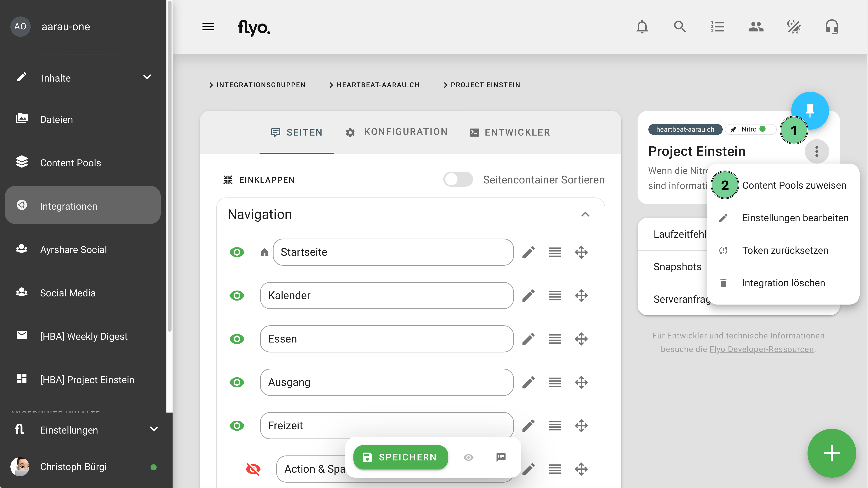The image size is (868, 488).
Task: Click the hamburger menu icon
Action: 208,27
